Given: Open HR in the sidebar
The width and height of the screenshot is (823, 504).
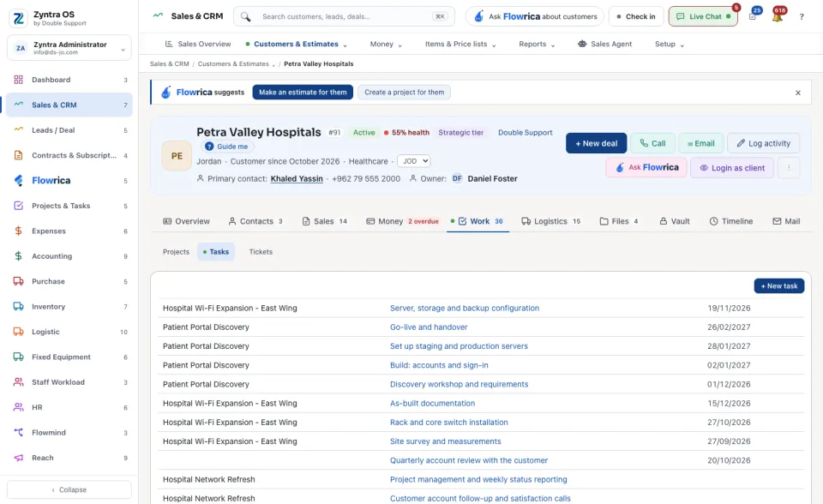Looking at the screenshot, I should point(69,407).
